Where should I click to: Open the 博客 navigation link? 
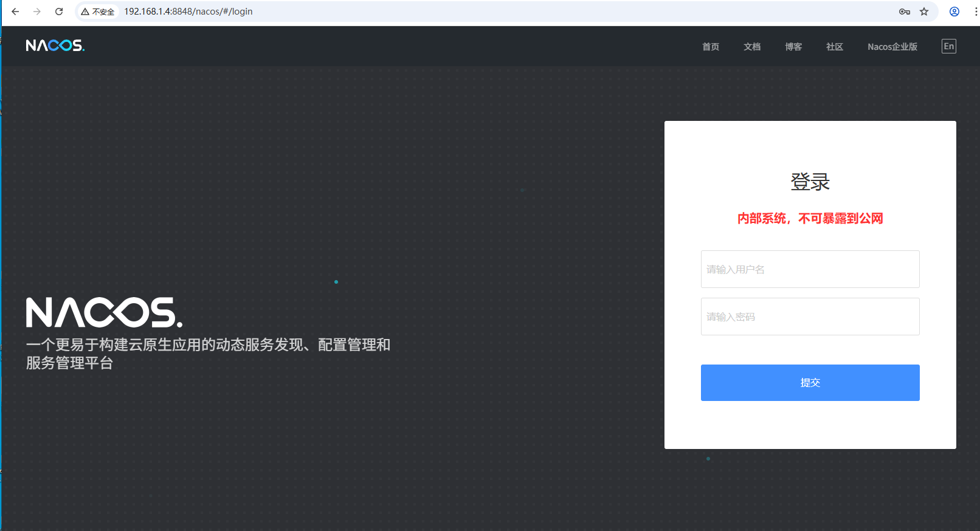click(x=793, y=47)
